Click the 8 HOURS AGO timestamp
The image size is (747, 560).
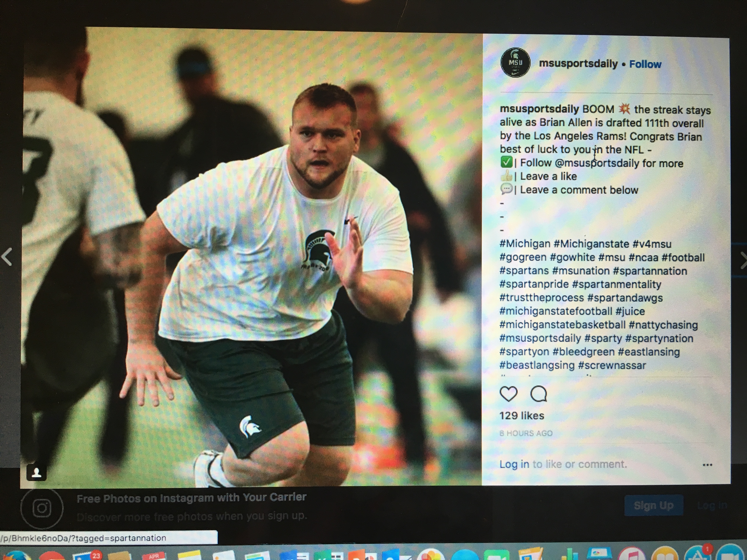(526, 433)
